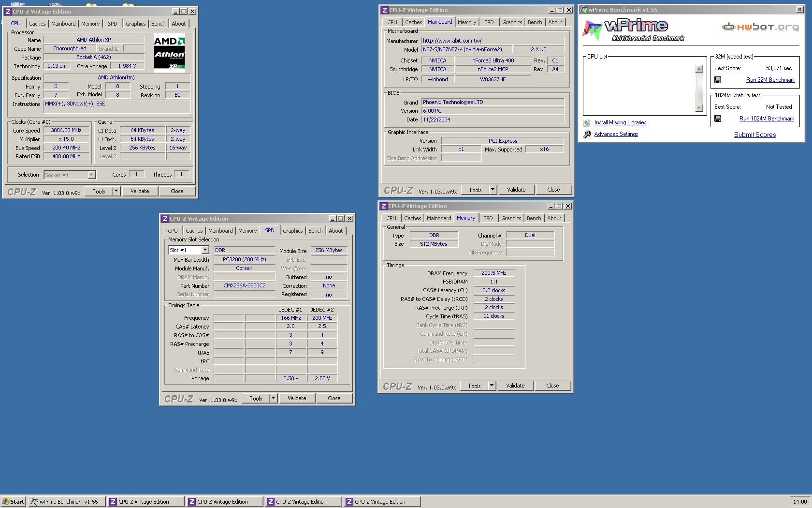Click Close button in the SPD window

click(334, 398)
